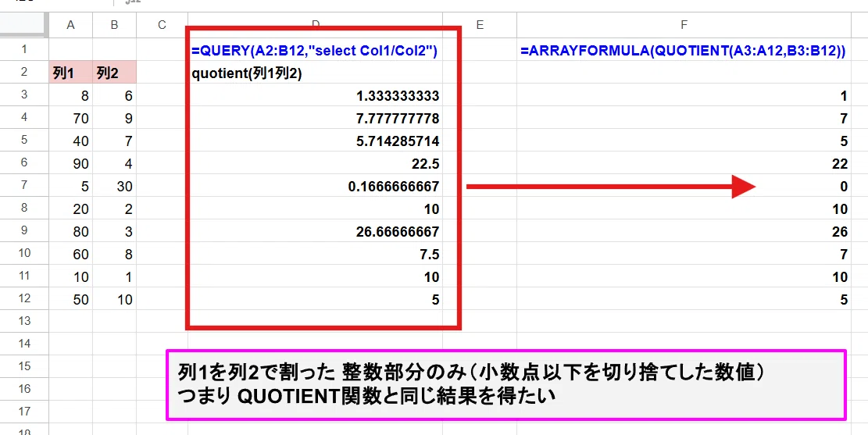Screen dimensions: 868x435
Task: Select column A cell with value 80
Action: [x=70, y=231]
